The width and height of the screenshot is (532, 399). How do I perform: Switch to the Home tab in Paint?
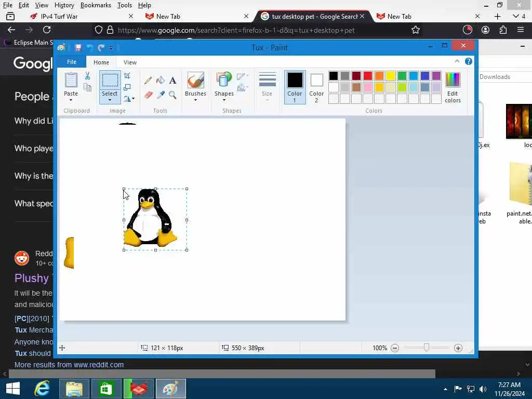[x=101, y=62]
